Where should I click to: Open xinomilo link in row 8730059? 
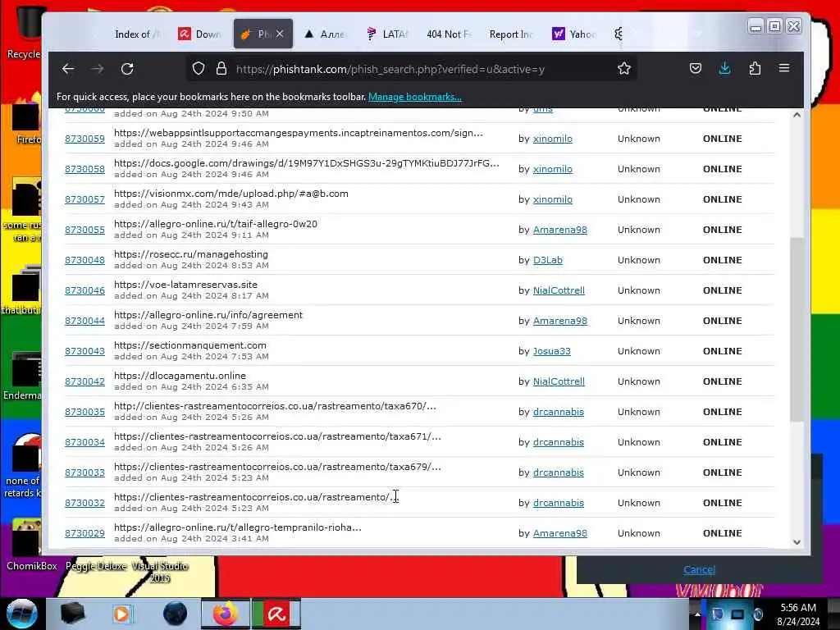coord(552,139)
